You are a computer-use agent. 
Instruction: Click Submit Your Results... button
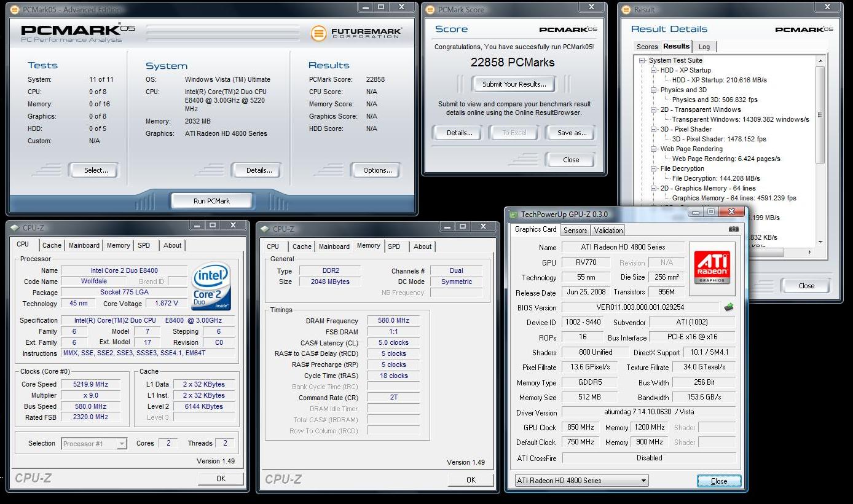pyautogui.click(x=514, y=84)
